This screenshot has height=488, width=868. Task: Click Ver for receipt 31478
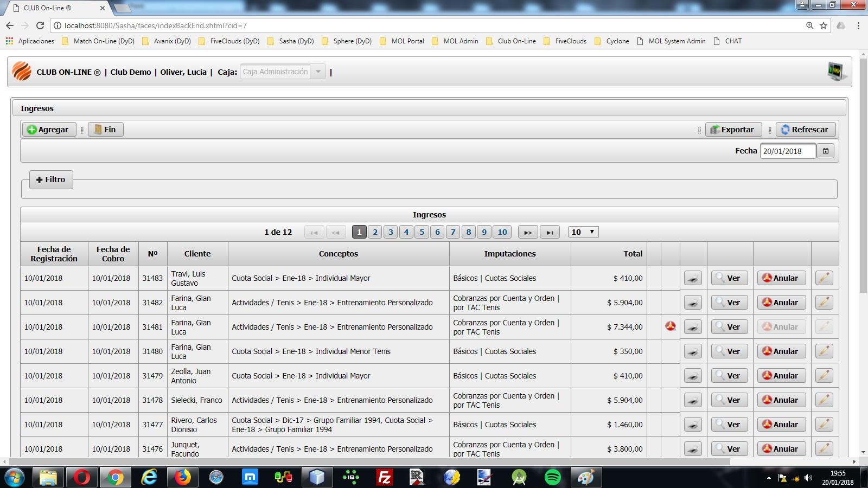pyautogui.click(x=729, y=400)
